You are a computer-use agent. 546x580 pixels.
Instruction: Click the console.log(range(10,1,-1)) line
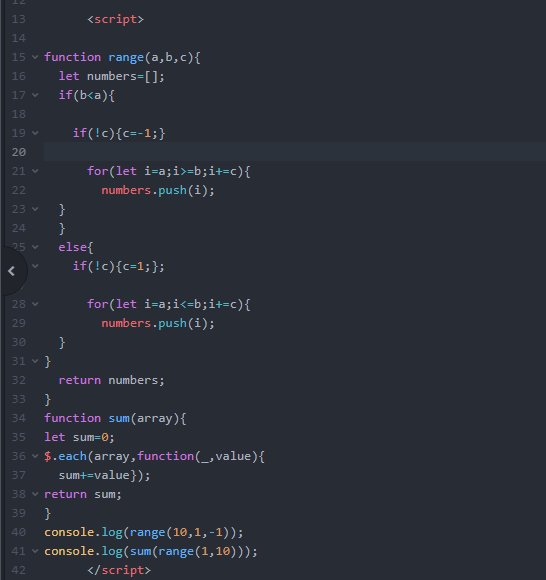tap(144, 532)
